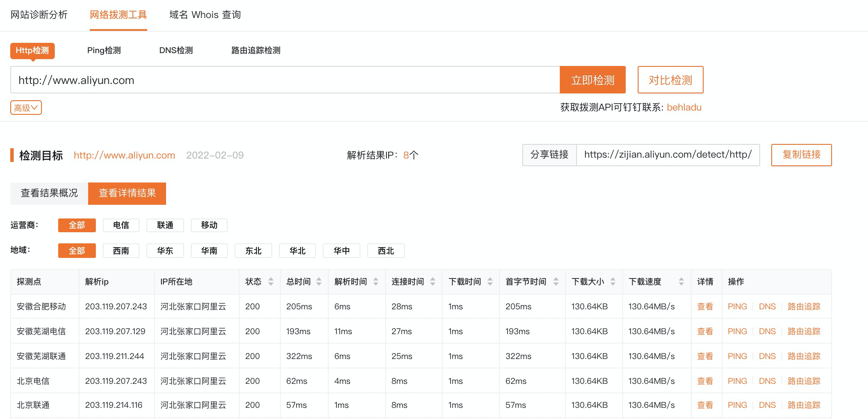
Task: Sort table by 连接时间 column
Action: coord(432,281)
